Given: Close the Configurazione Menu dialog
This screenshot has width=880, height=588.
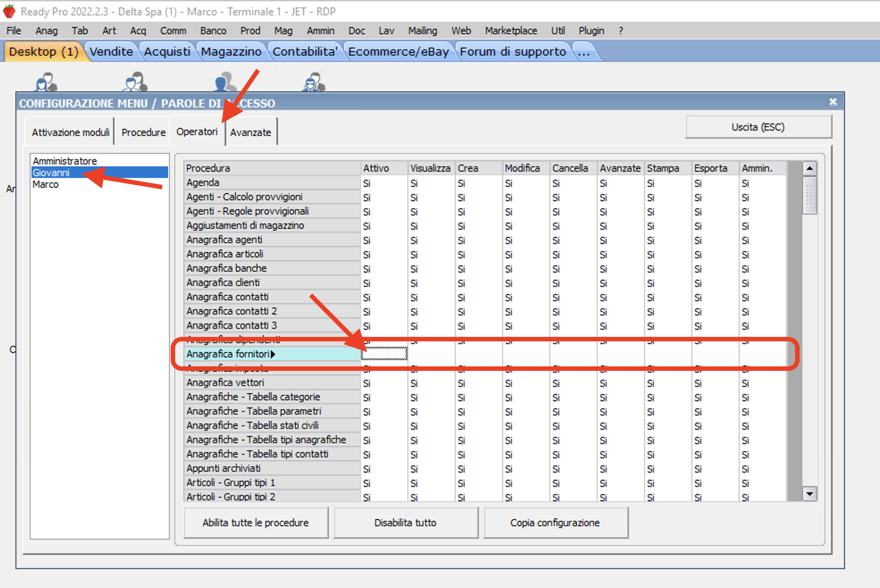Looking at the screenshot, I should coord(833,102).
